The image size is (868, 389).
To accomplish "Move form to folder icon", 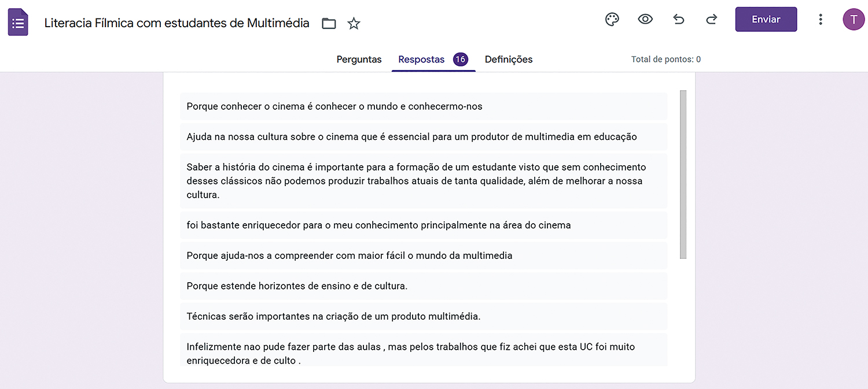I will click(x=329, y=24).
